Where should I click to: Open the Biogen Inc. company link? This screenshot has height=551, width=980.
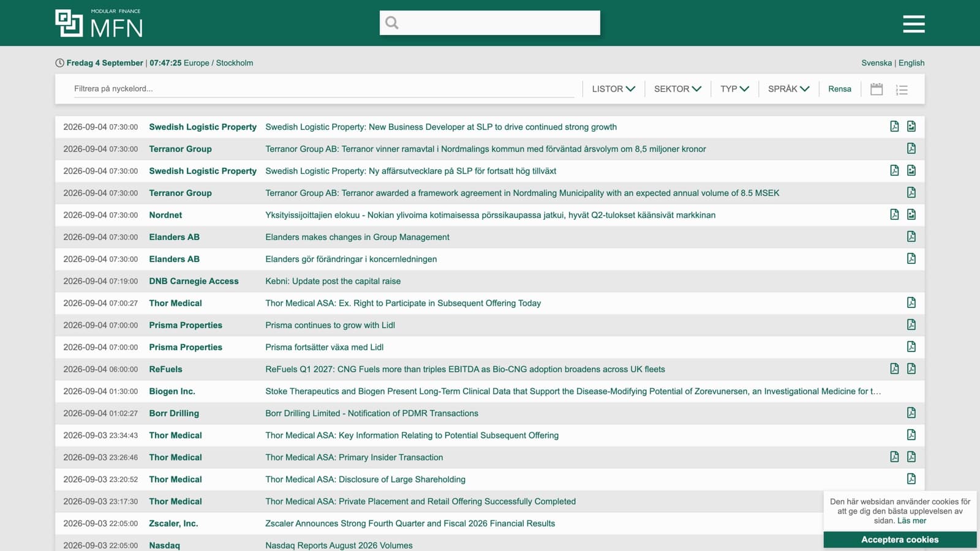click(172, 391)
